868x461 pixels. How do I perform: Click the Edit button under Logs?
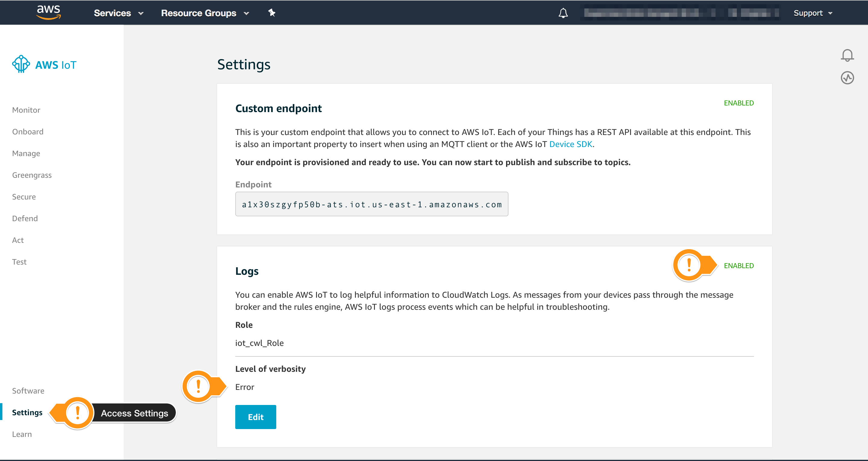pyautogui.click(x=256, y=417)
